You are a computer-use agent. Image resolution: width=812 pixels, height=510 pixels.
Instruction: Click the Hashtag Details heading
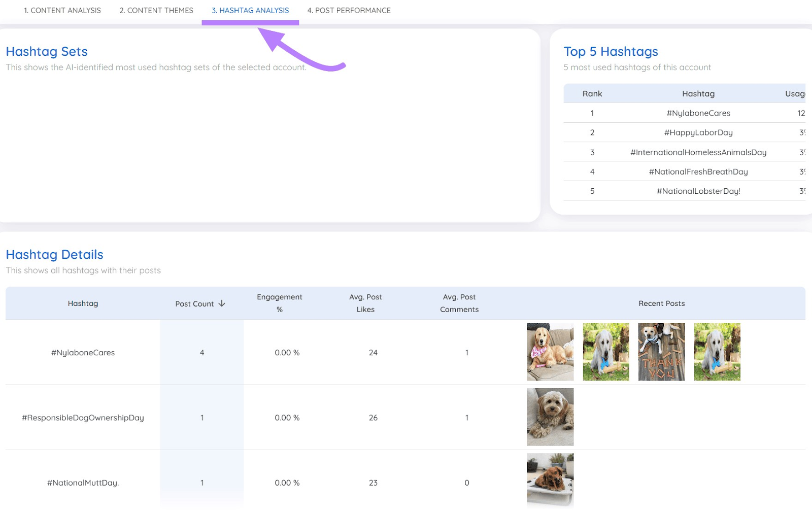(x=54, y=255)
